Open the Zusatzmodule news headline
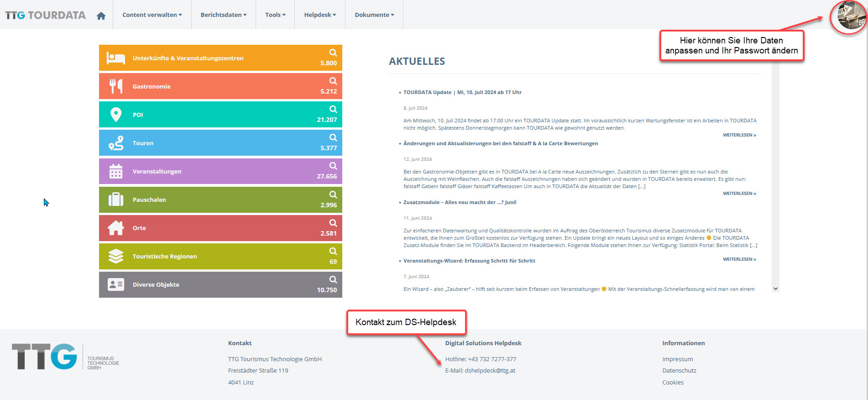Screen dimensions: 868x400 coord(460,202)
